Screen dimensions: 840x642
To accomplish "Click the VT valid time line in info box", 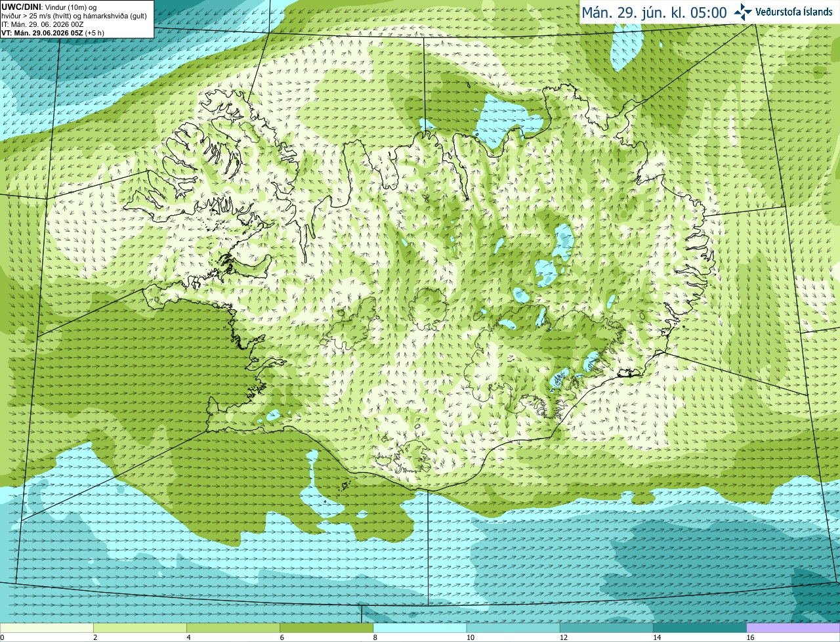I will 52,33.
